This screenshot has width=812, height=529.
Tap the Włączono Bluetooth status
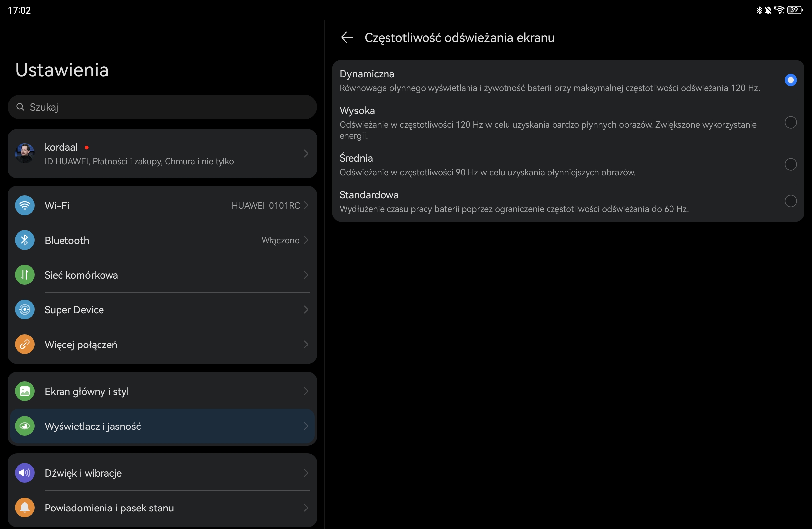pos(280,241)
